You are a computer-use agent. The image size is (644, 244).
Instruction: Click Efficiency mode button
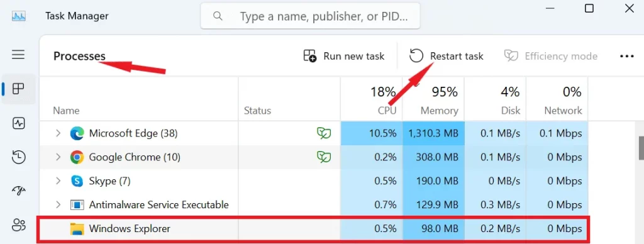(x=551, y=56)
